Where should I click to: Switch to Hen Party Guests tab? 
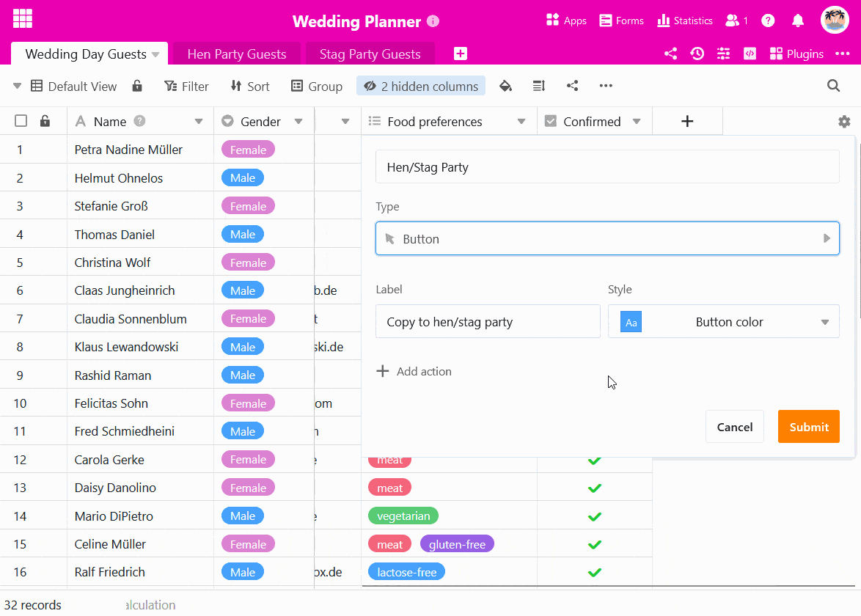point(236,54)
